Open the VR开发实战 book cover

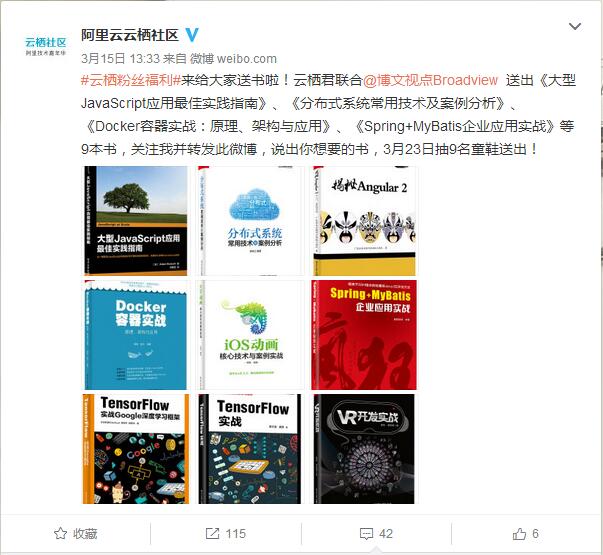(x=365, y=449)
